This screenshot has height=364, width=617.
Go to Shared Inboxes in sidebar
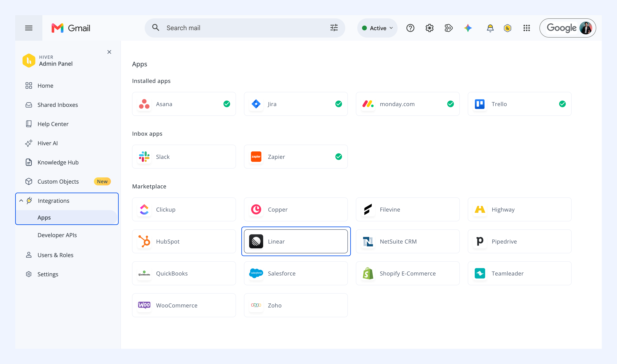(58, 105)
